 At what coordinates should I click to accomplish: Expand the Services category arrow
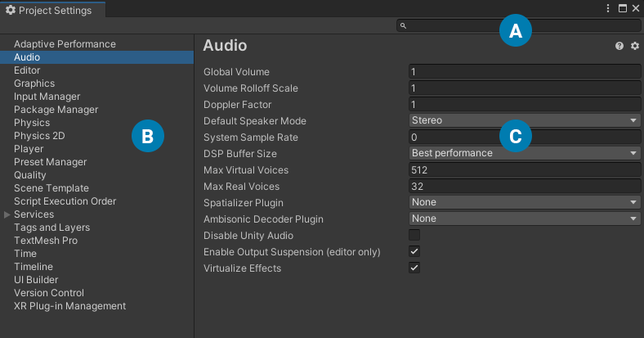pos(7,214)
